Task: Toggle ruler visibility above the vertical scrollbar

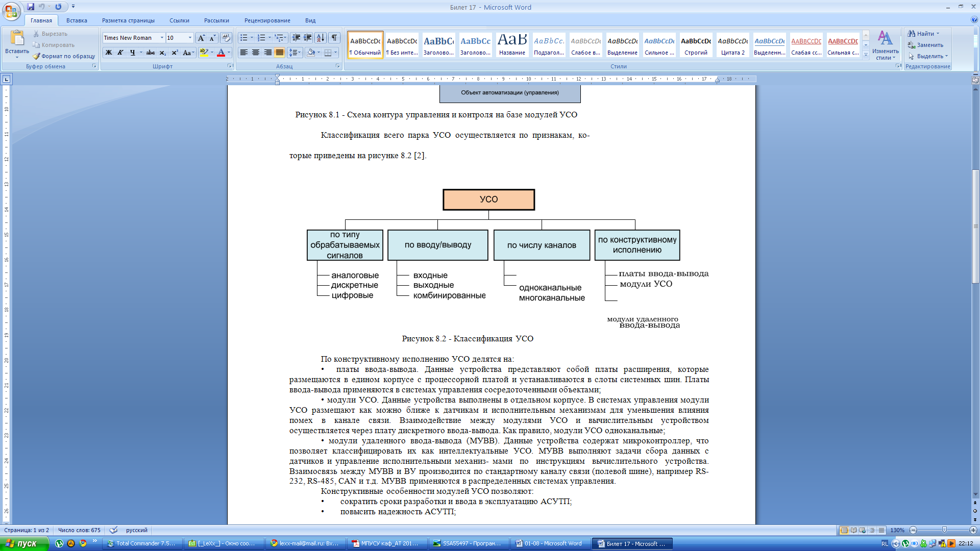Action: tap(975, 80)
